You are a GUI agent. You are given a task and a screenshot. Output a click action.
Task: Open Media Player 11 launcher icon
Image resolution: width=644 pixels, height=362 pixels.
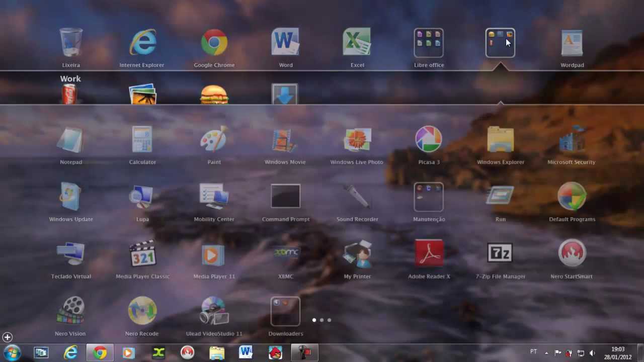[x=214, y=254]
